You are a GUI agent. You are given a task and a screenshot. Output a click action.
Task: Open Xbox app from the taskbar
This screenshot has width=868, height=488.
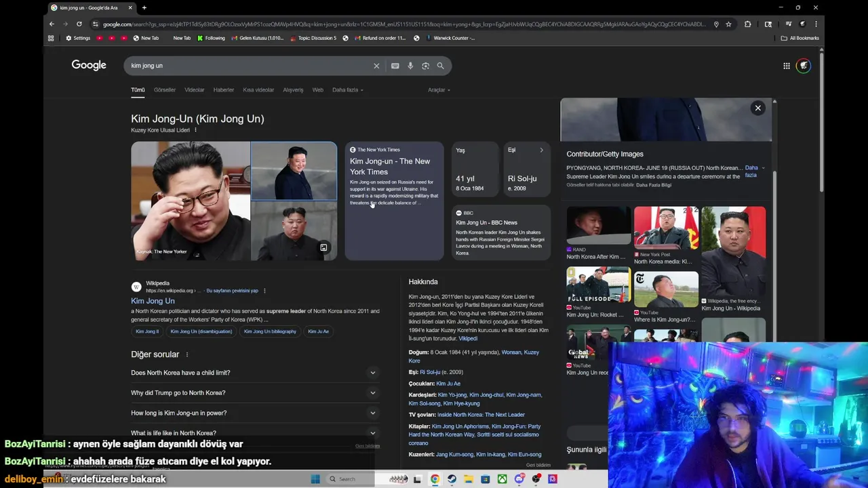click(502, 479)
